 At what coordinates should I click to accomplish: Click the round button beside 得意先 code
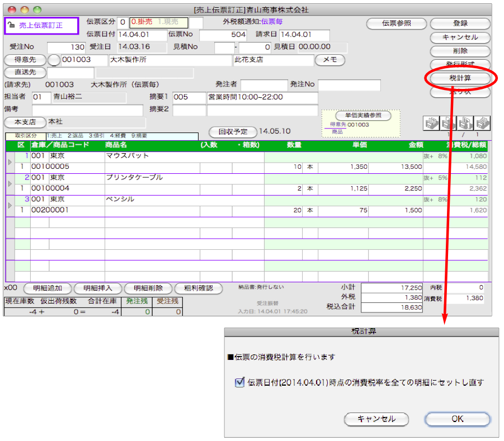pyautogui.click(x=54, y=60)
